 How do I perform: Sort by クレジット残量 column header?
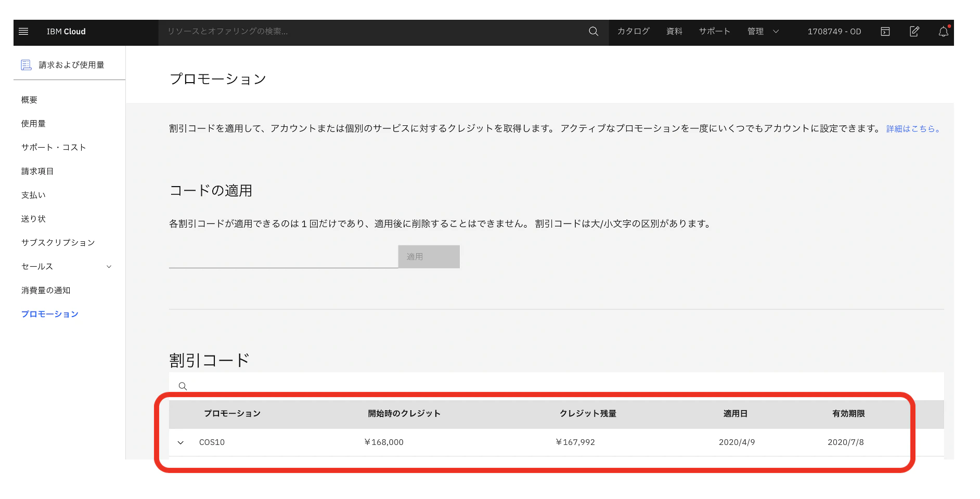click(588, 414)
